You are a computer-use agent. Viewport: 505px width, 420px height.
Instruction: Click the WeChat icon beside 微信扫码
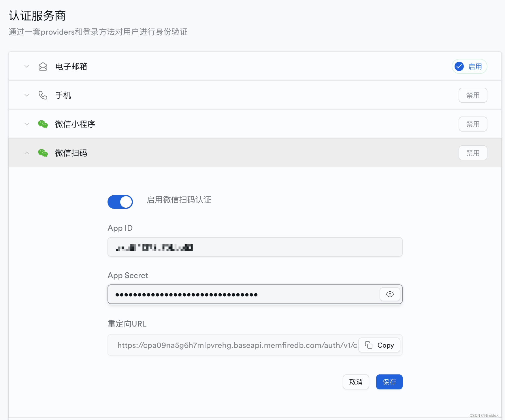point(43,153)
